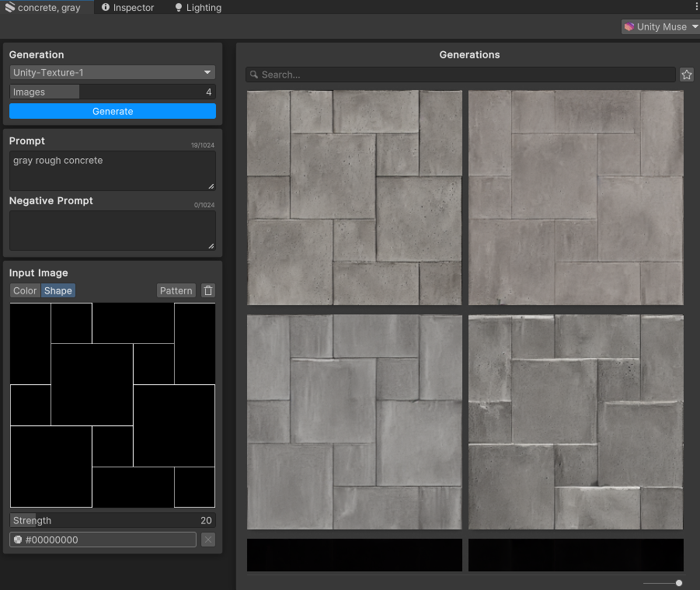The image size is (700, 590).
Task: Switch to the Inspector tab
Action: [x=128, y=8]
